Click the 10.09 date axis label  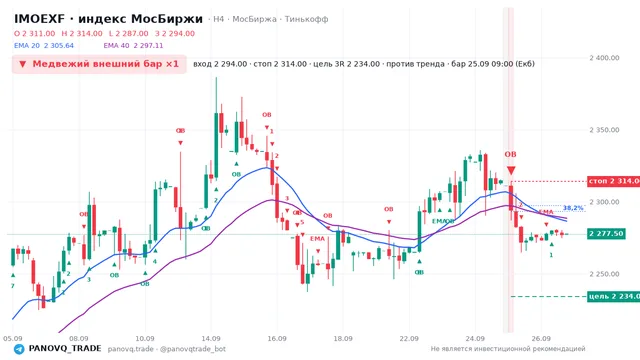145,338
